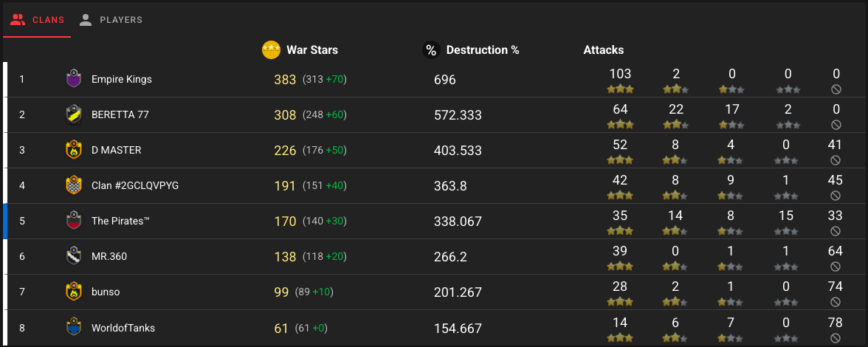
Task: Click the bunso clan badge icon
Action: tap(74, 292)
